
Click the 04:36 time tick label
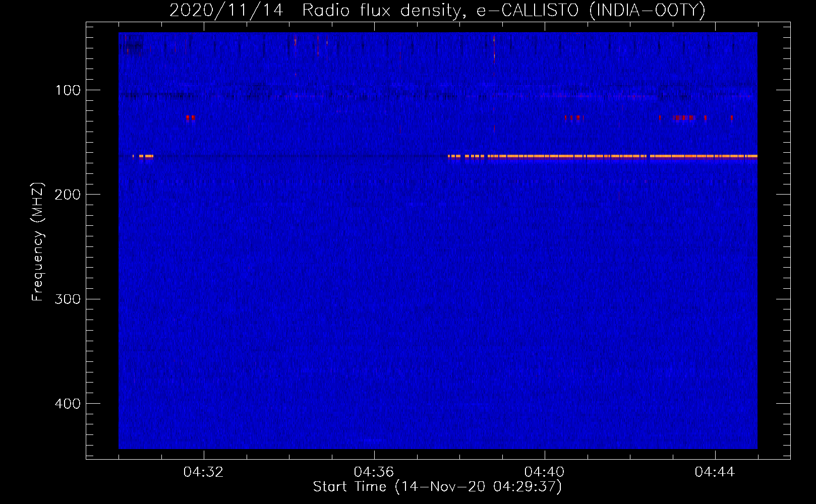(x=374, y=472)
